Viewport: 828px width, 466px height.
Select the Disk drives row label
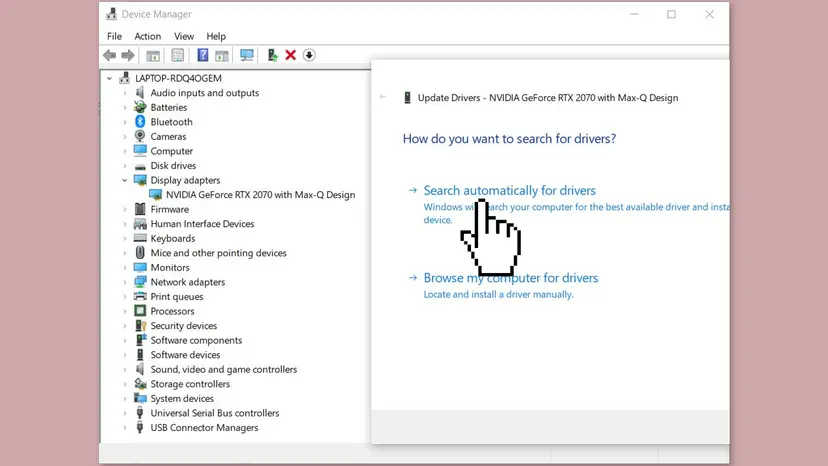click(173, 165)
